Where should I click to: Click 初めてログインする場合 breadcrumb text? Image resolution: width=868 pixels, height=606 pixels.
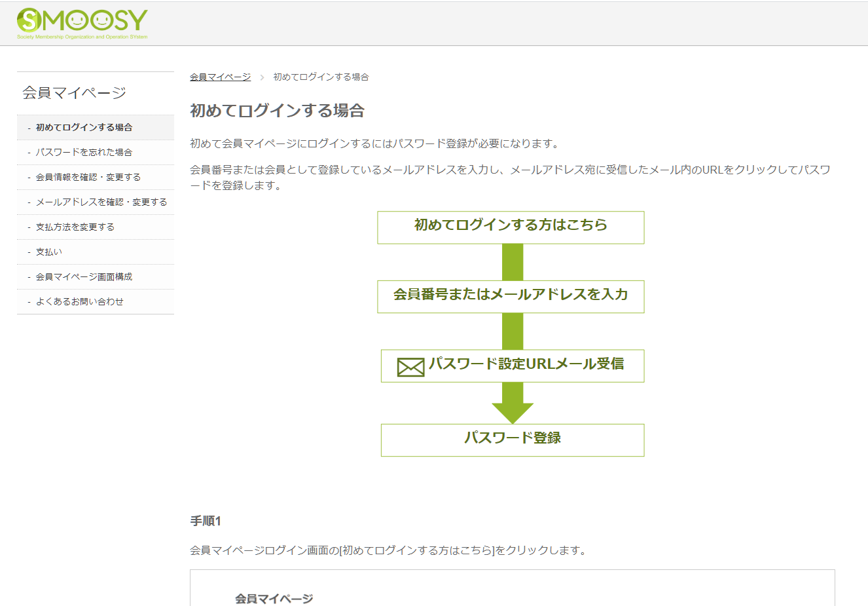(x=321, y=77)
